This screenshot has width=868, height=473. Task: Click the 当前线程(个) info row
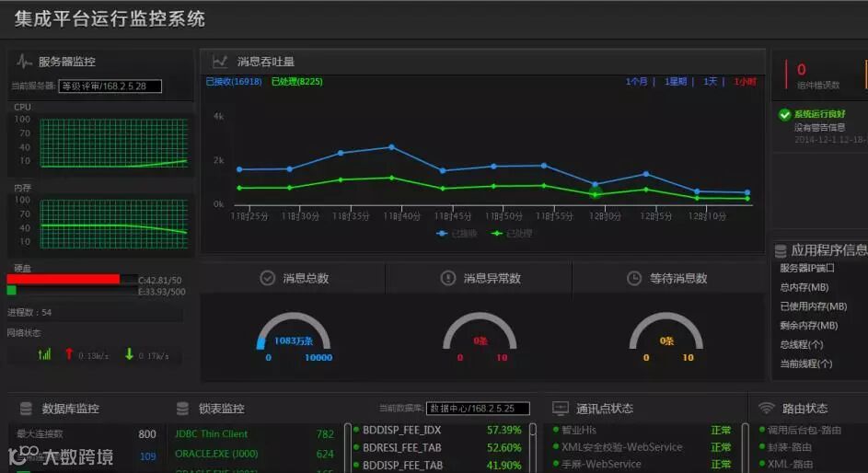click(806, 363)
